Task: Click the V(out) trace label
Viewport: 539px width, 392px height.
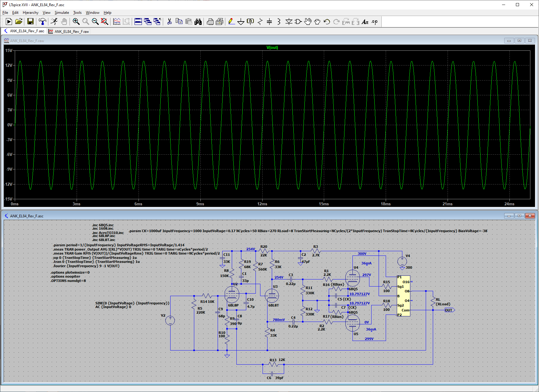Action: pyautogui.click(x=272, y=48)
